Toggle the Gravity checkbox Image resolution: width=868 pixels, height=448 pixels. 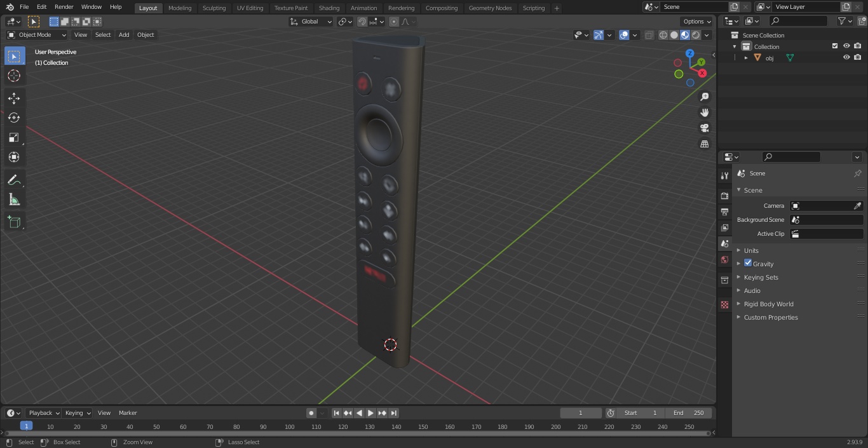pos(748,263)
